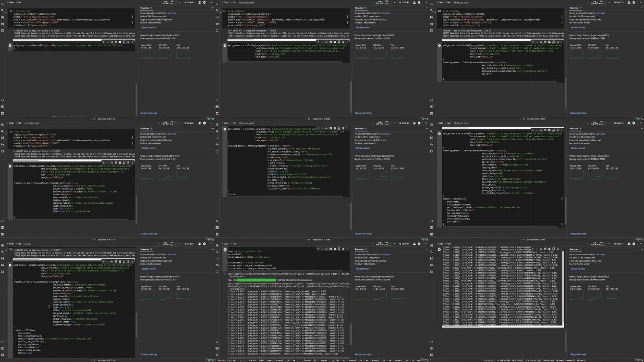Open Manage sessions link in top-middle frame

pyautogui.click(x=363, y=27)
